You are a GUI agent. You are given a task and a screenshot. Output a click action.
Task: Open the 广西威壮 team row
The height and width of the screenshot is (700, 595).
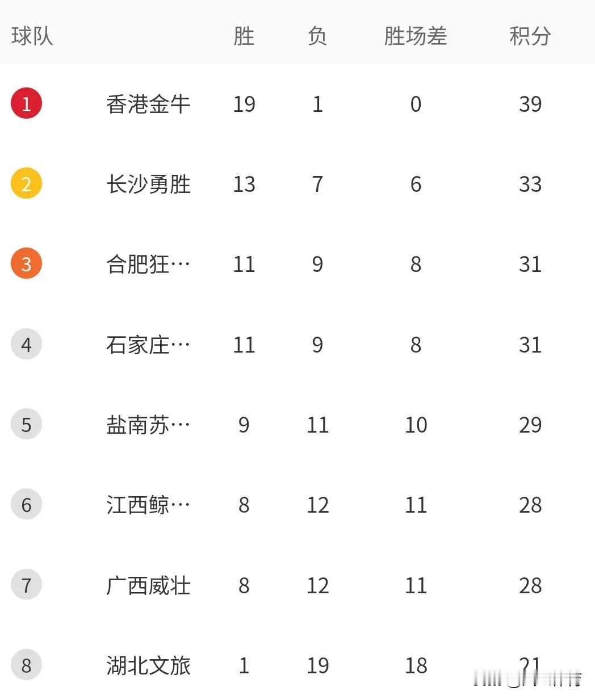297,585
